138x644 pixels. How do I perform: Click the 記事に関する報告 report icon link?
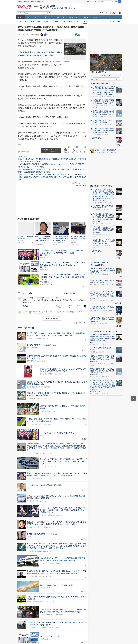pos(24,152)
